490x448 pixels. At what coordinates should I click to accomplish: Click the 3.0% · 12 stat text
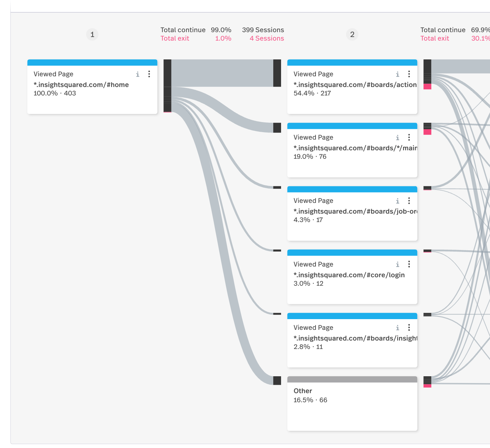308,283
